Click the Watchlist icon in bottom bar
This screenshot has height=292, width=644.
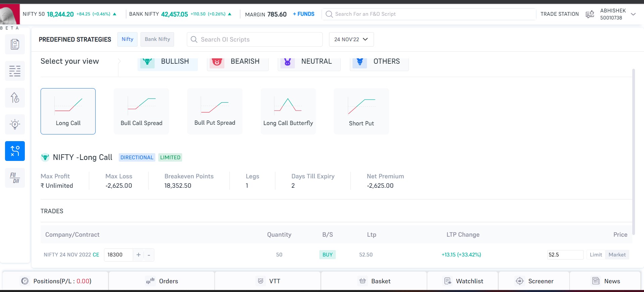(448, 281)
